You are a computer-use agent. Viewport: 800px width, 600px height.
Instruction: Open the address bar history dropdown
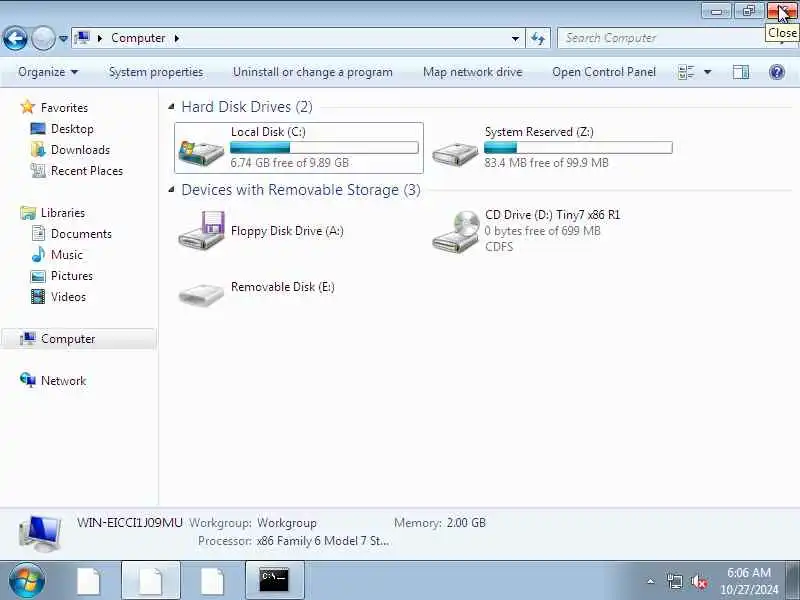tap(515, 38)
